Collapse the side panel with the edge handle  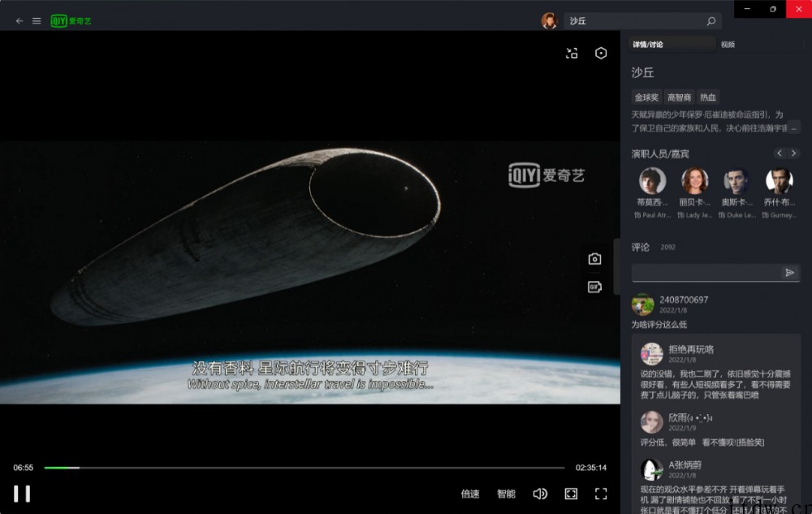coord(617,266)
